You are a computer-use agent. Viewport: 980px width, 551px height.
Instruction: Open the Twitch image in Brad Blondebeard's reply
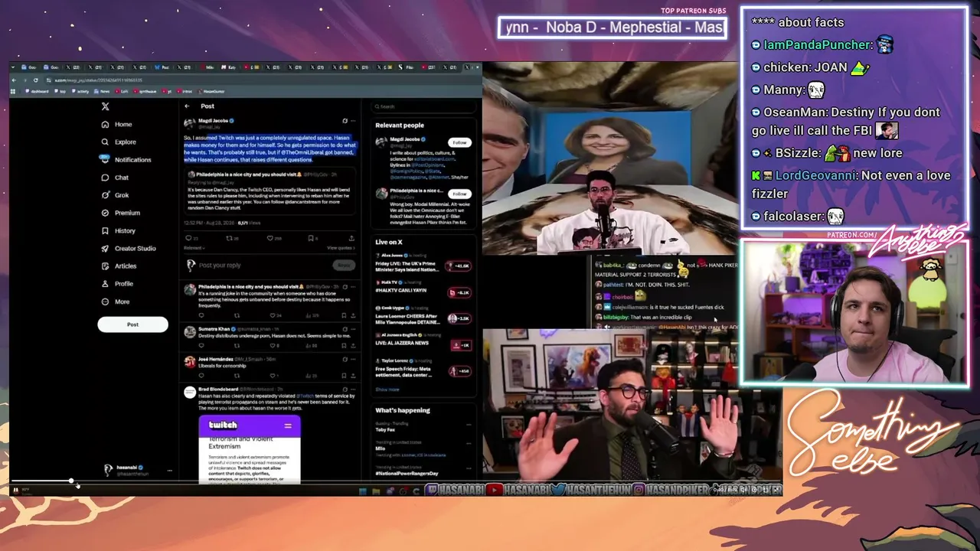[x=250, y=450]
